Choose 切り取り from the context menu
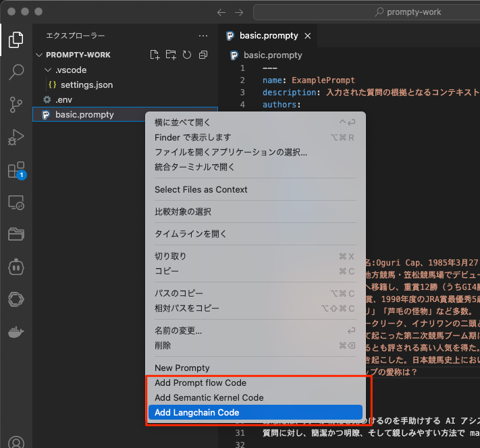The width and height of the screenshot is (480, 448). coord(255,256)
